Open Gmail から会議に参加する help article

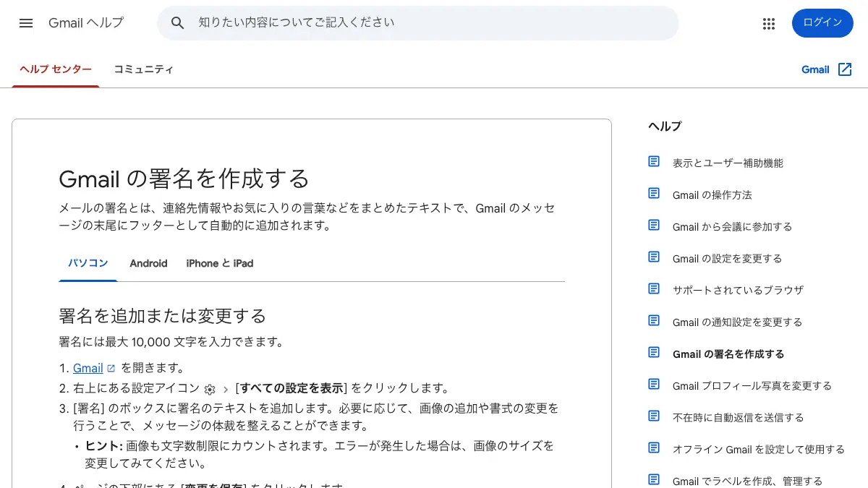pyautogui.click(x=732, y=227)
